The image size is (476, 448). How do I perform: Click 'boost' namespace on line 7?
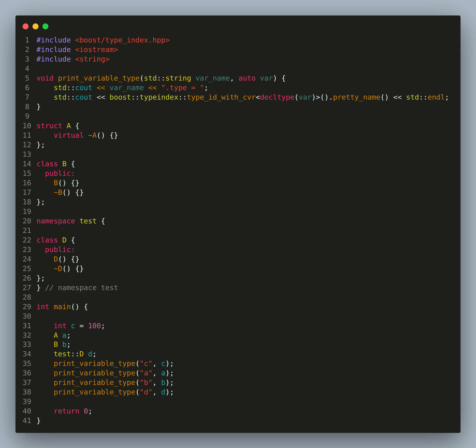click(120, 97)
